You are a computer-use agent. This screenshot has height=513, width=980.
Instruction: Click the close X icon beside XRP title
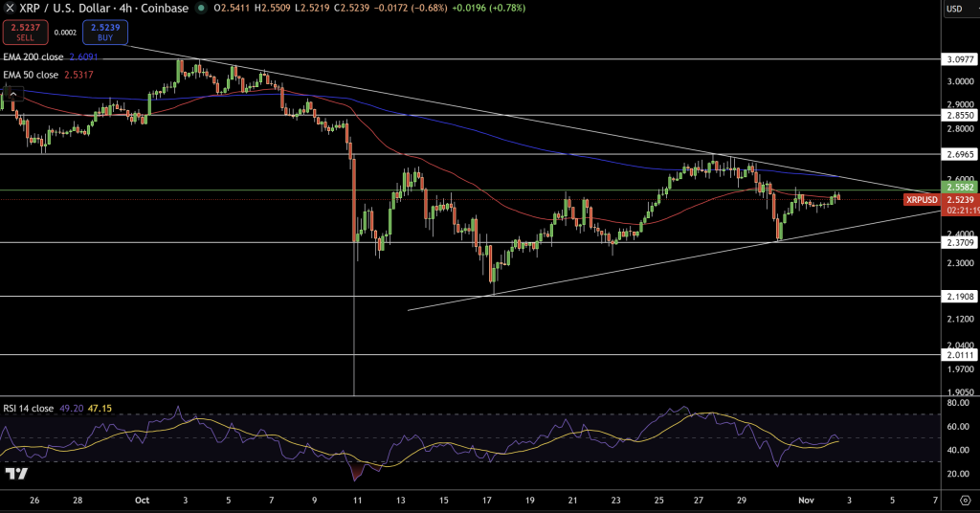(x=10, y=8)
